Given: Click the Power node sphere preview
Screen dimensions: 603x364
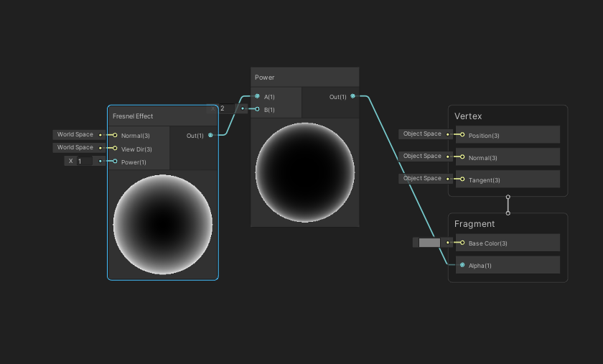Looking at the screenshot, I should click(x=305, y=172).
